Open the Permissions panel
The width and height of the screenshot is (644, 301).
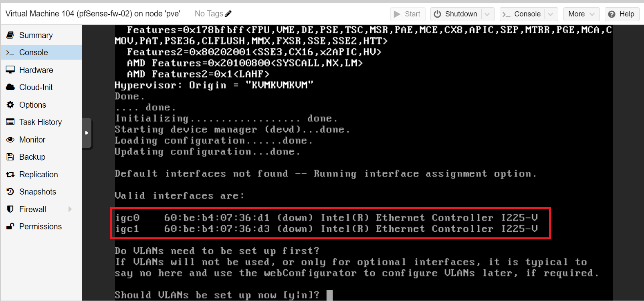tap(40, 226)
